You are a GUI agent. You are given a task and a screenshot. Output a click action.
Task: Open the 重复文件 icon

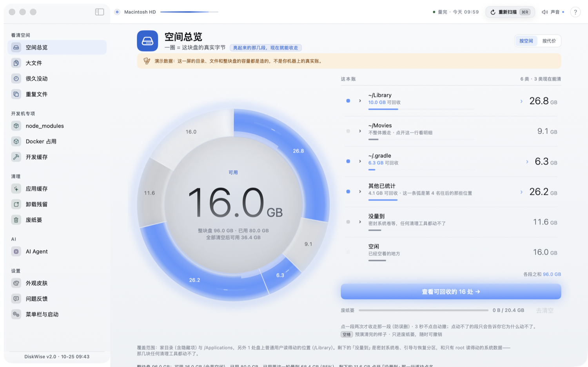(16, 94)
